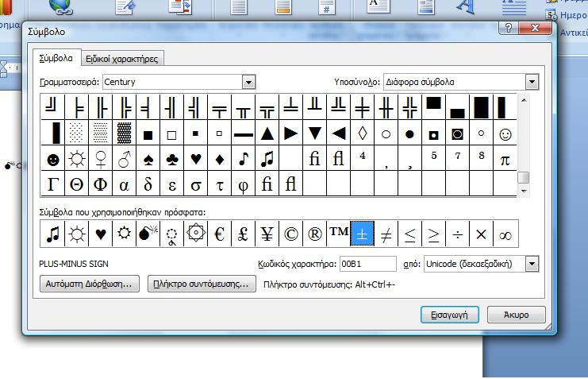
Task: Pick the registered sign from recent symbols
Action: [314, 234]
